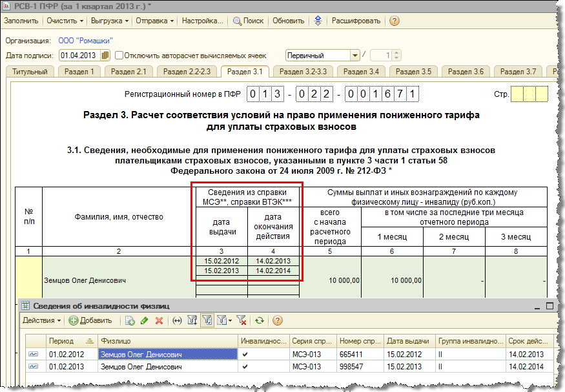Screen dimensions: 565x392
Task: Click the disable filter icon with red cross
Action: pyautogui.click(x=241, y=320)
